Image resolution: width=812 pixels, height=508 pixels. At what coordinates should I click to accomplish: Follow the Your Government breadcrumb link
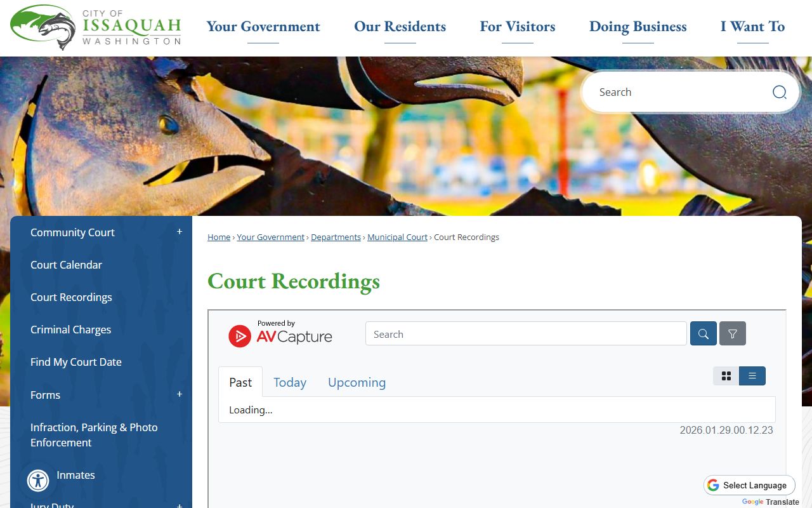coord(271,237)
